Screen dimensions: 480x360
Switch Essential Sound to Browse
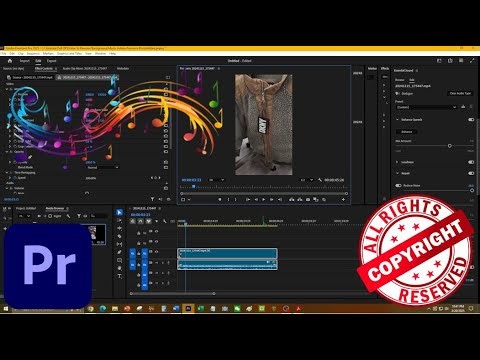tap(399, 80)
